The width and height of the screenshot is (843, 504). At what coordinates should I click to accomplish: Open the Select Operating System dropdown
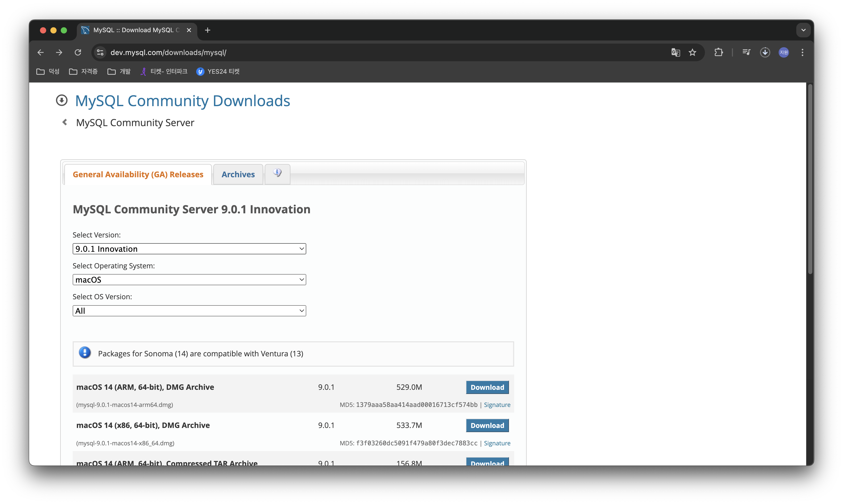(x=189, y=280)
